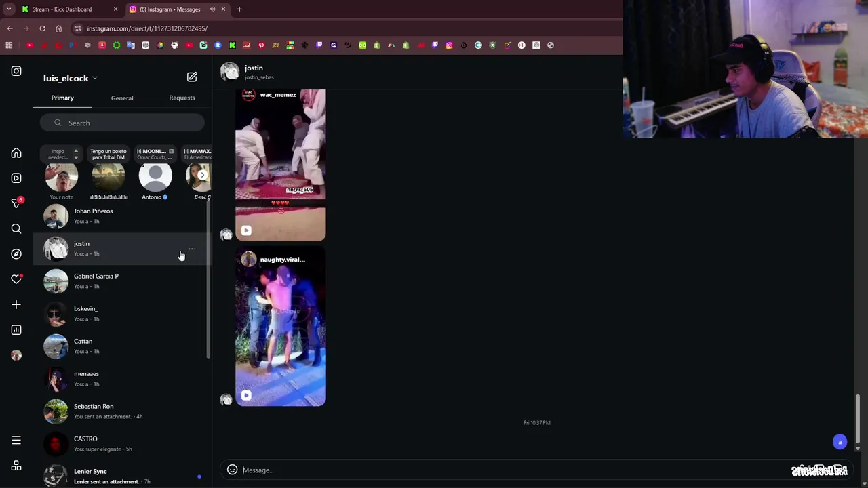The height and width of the screenshot is (488, 868).
Task: Focus the conversation Search field
Action: (x=122, y=123)
